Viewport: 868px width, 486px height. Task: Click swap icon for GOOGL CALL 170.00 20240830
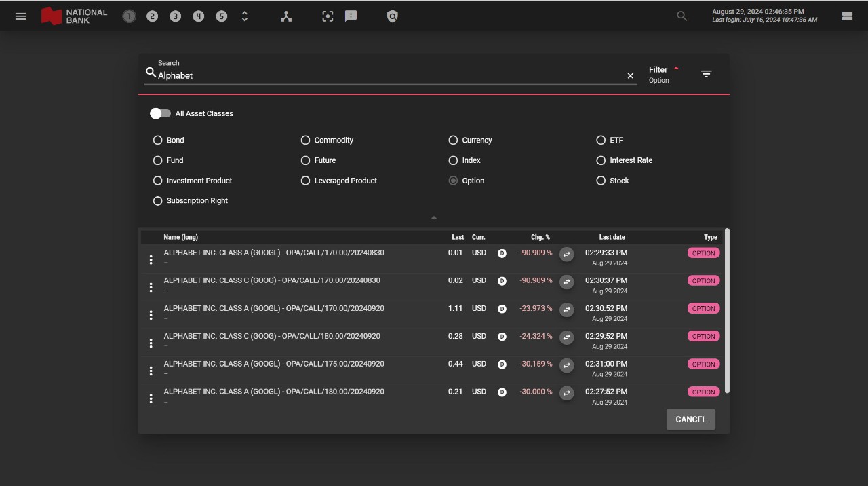point(566,254)
